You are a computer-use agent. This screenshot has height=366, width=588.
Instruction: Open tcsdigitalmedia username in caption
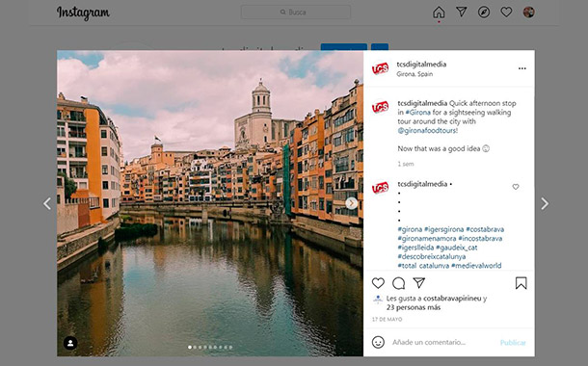pyautogui.click(x=422, y=103)
